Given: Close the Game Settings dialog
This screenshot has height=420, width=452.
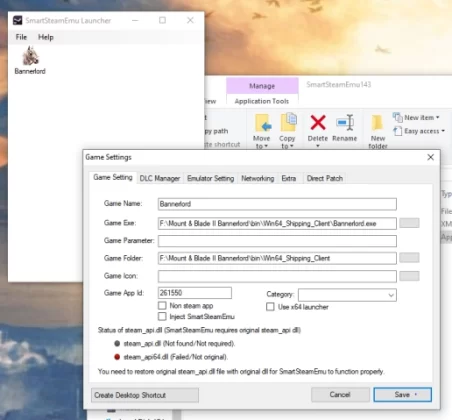Looking at the screenshot, I should point(430,157).
